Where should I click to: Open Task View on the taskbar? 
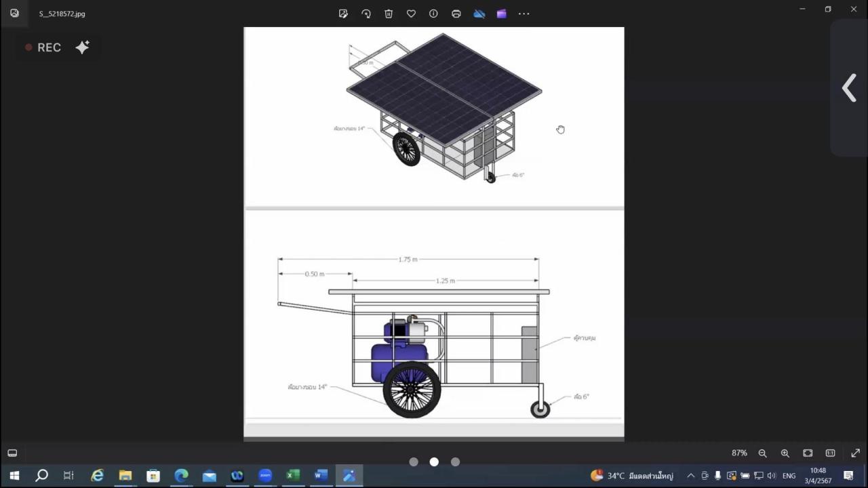pyautogui.click(x=68, y=476)
